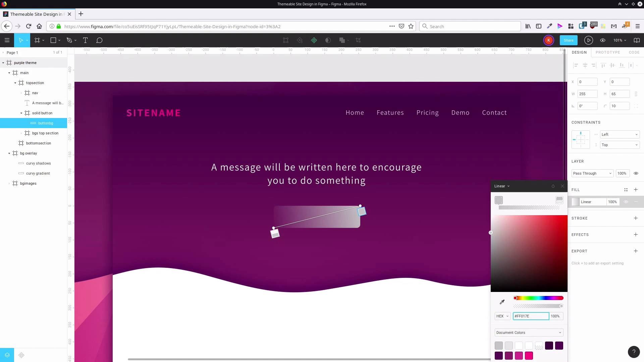Select the Frame tool

[37, 40]
